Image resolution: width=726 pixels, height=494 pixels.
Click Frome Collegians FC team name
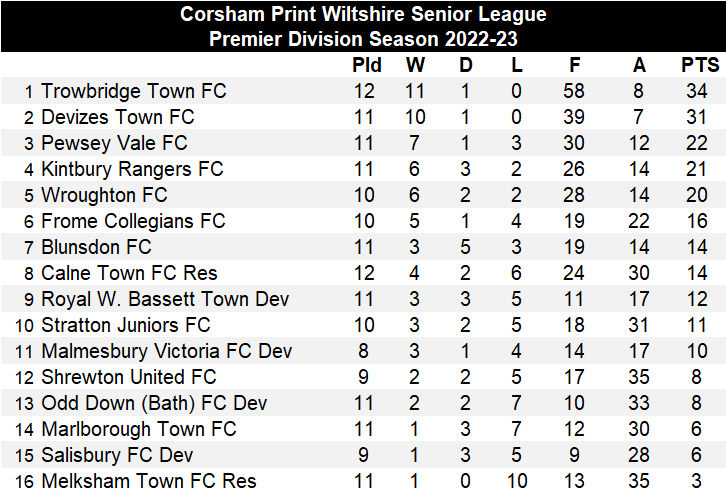tap(133, 221)
